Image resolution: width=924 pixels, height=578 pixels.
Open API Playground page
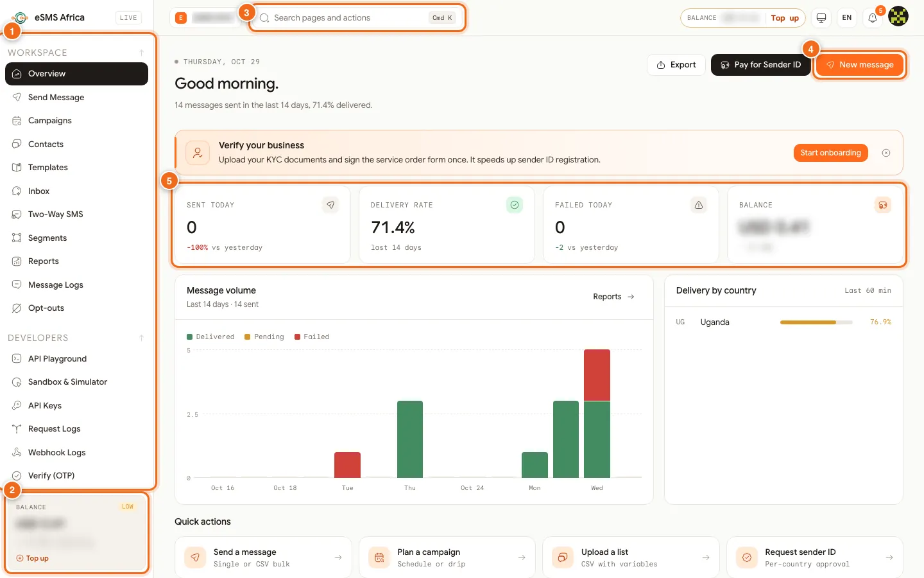[76, 358]
